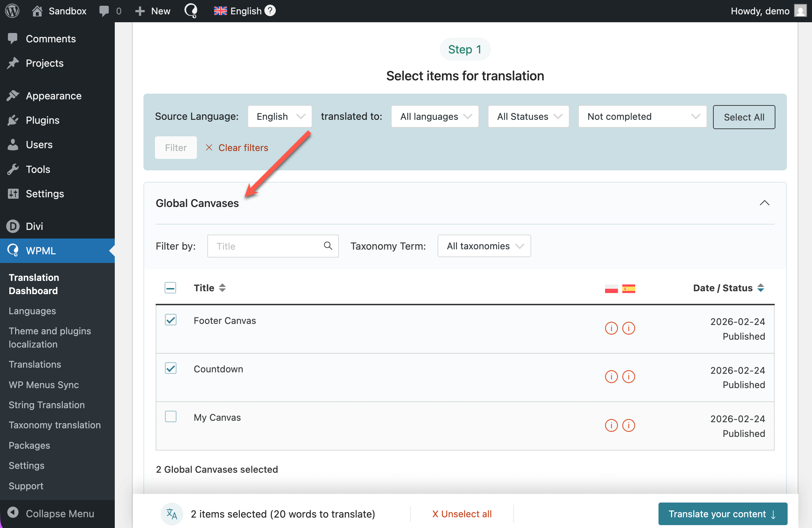The image size is (812, 528).
Task: Click Polish status icon for Footer Canvas
Action: click(611, 328)
